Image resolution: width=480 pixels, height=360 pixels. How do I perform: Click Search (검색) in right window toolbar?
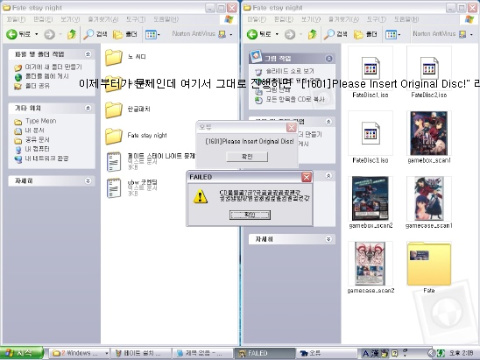click(336, 34)
